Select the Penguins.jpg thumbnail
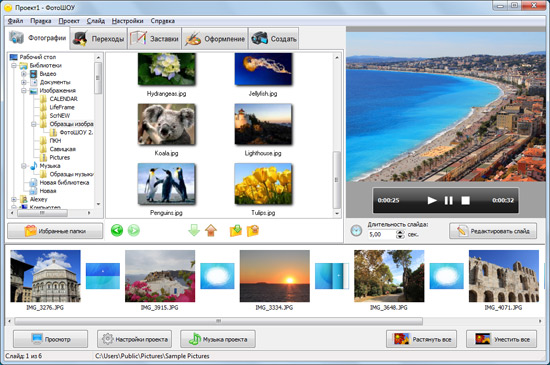The height and width of the screenshot is (365, 550). point(167,184)
